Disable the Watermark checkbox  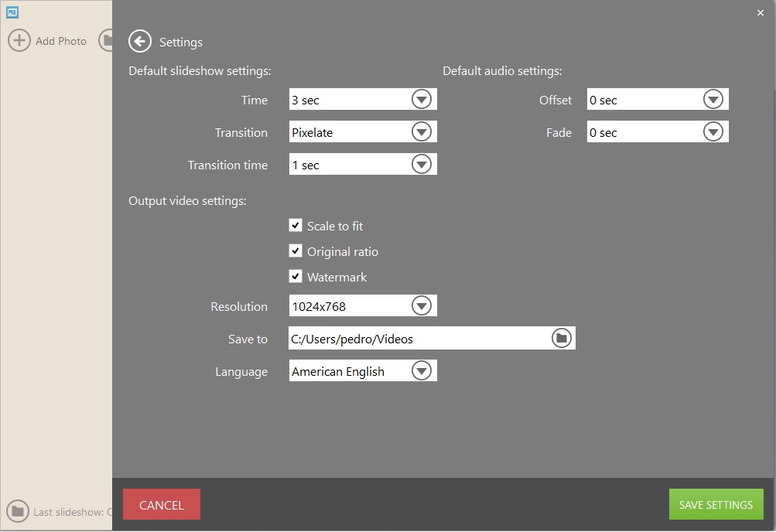point(296,277)
